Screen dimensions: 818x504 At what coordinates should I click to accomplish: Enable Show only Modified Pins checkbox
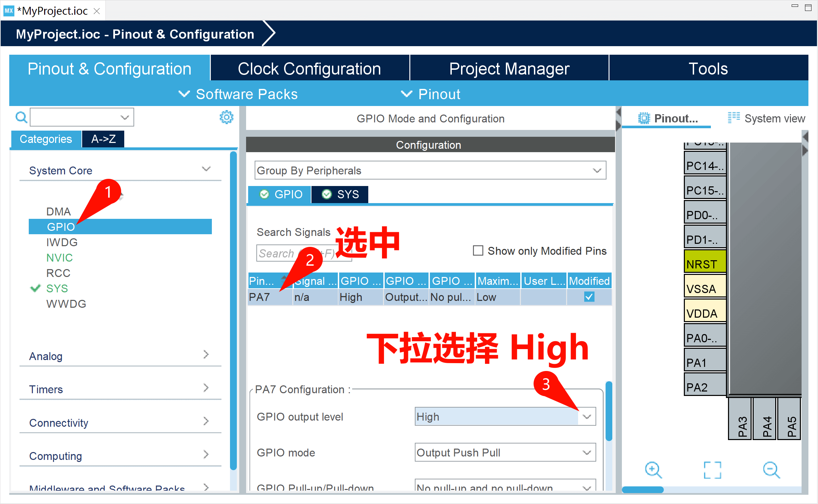tap(478, 251)
